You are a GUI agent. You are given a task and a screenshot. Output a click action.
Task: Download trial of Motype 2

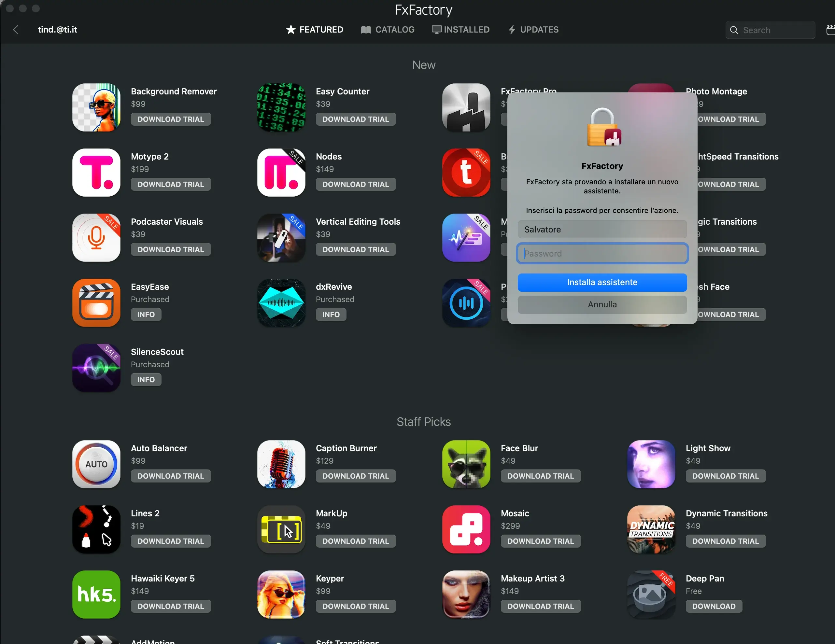pos(171,184)
